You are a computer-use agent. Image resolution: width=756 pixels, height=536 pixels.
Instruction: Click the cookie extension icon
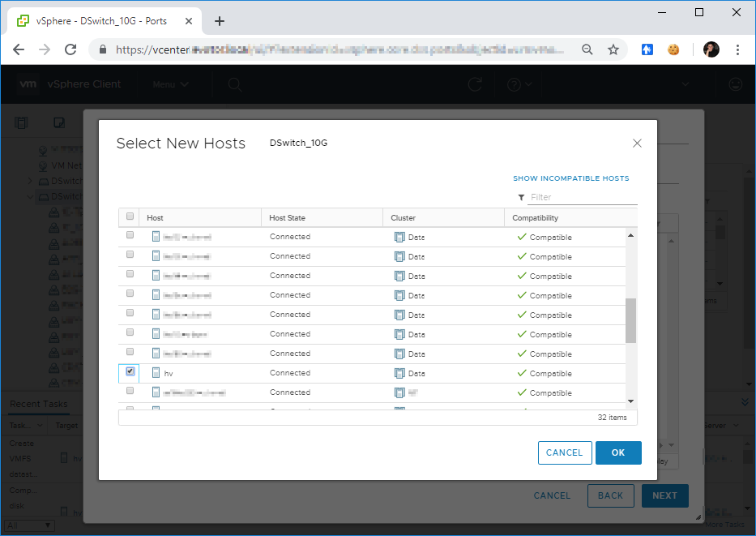coord(673,49)
